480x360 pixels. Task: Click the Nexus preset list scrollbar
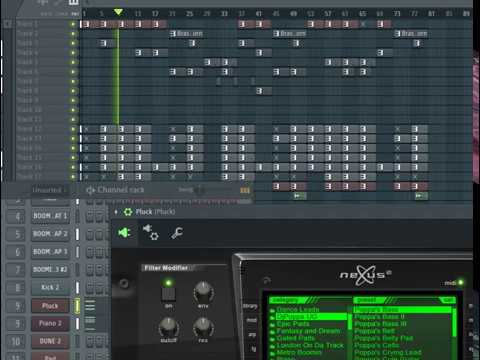(x=454, y=323)
